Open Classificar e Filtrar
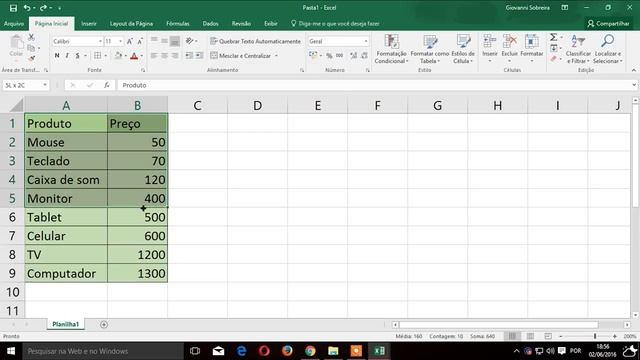This screenshot has width=640, height=360. tap(578, 49)
